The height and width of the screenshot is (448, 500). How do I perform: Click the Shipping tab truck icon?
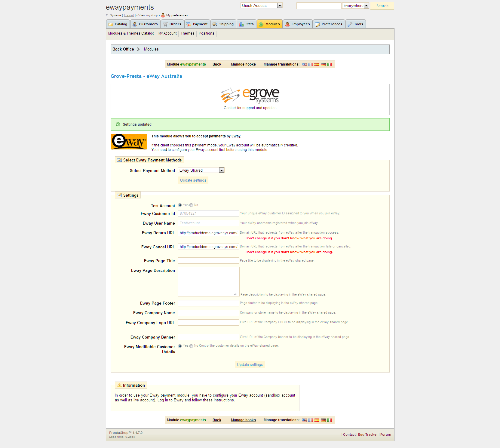(x=215, y=24)
